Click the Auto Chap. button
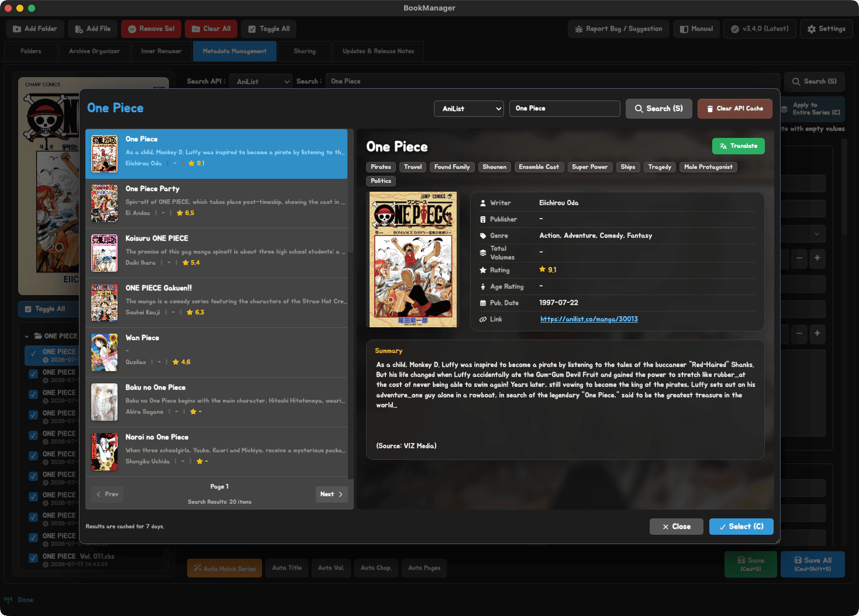This screenshot has width=859, height=616. tap(376, 568)
